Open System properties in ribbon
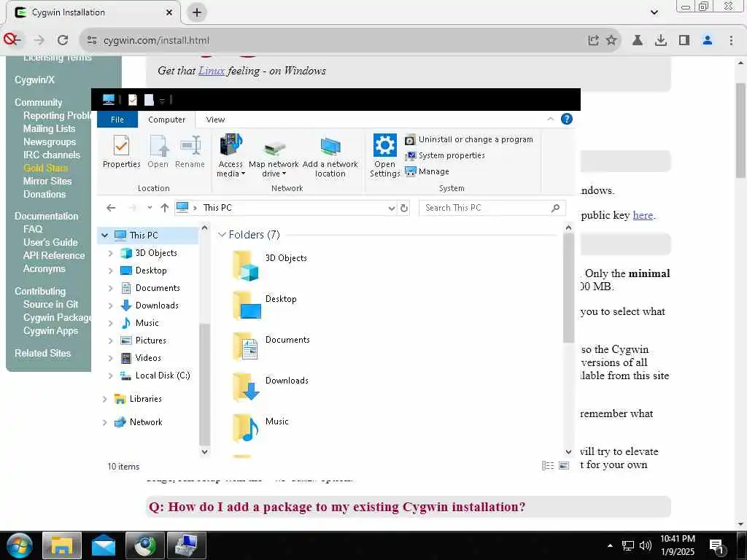 [x=444, y=156]
